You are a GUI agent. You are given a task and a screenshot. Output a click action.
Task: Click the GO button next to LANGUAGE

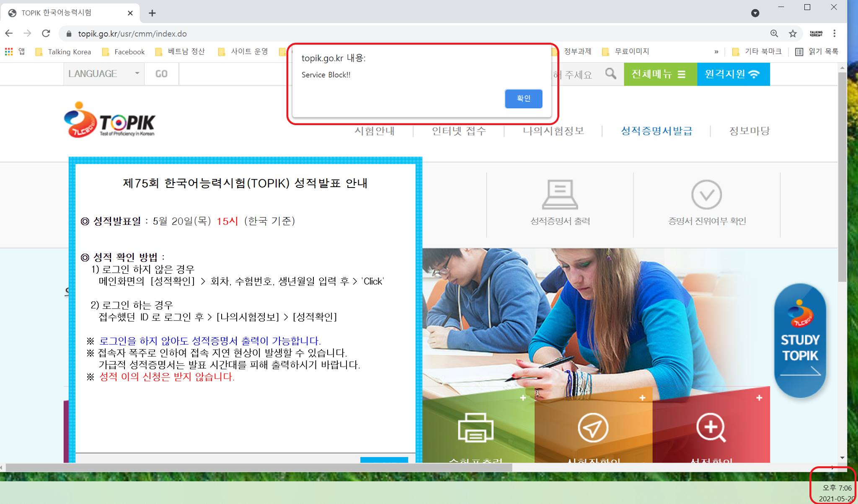coord(161,74)
